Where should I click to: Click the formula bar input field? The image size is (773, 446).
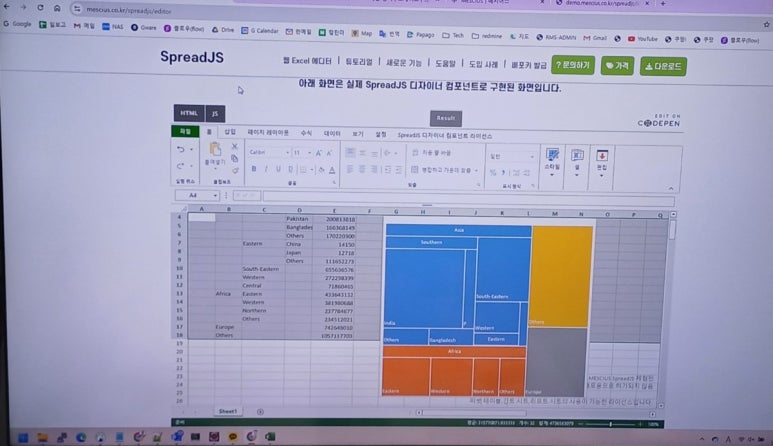coord(450,195)
